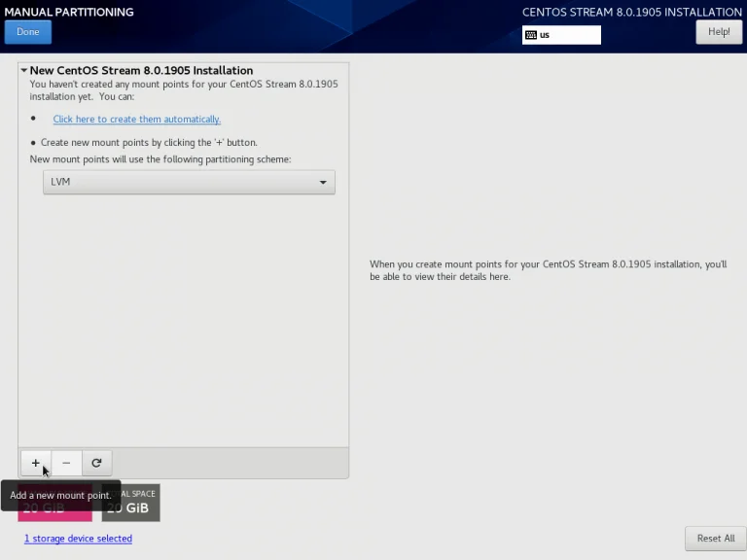Collapse the New CentOS Stream Installation triangle
Screen dimensions: 747x560
tap(23, 70)
